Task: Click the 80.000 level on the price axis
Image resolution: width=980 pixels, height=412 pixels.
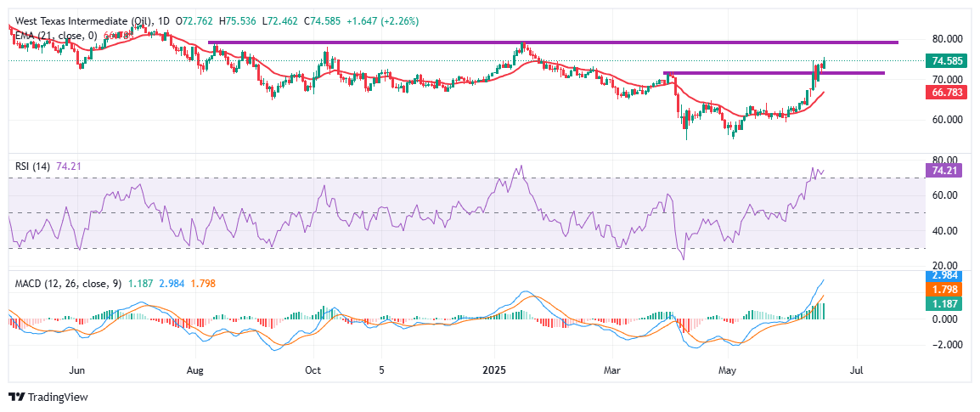Action: (946, 39)
